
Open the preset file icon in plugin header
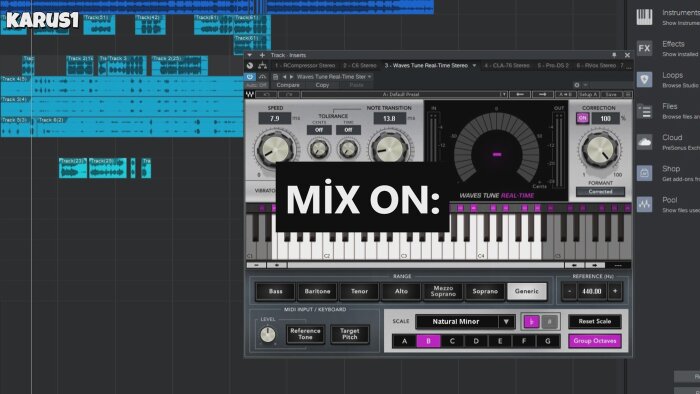tap(275, 77)
